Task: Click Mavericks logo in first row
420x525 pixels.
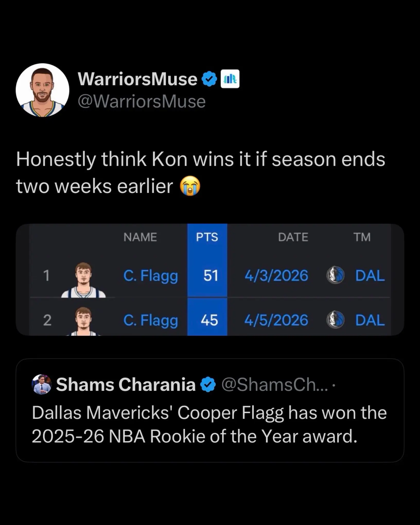Action: 335,276
